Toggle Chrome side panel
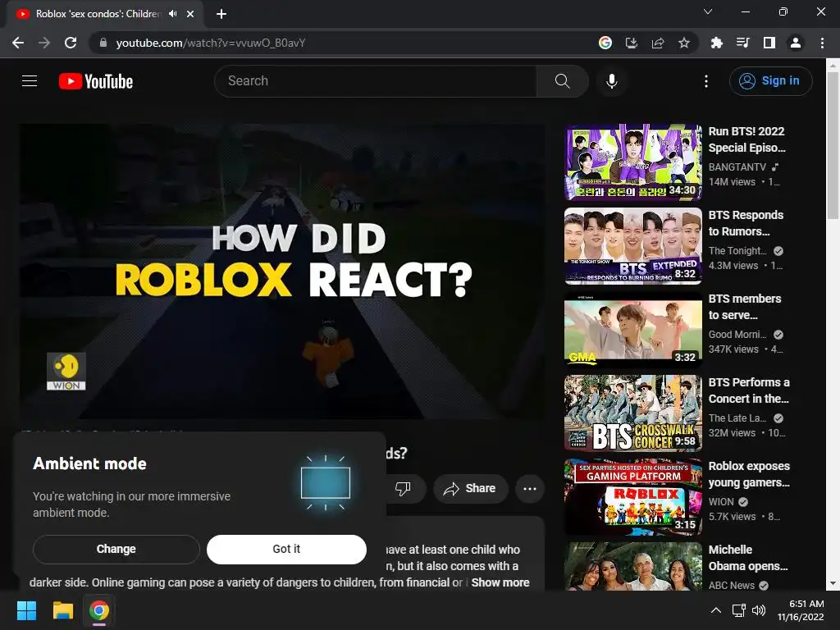840x630 pixels. tap(769, 43)
